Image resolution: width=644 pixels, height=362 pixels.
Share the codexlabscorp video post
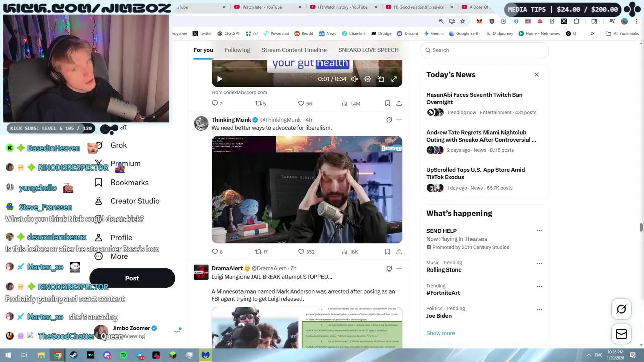pyautogui.click(x=399, y=103)
